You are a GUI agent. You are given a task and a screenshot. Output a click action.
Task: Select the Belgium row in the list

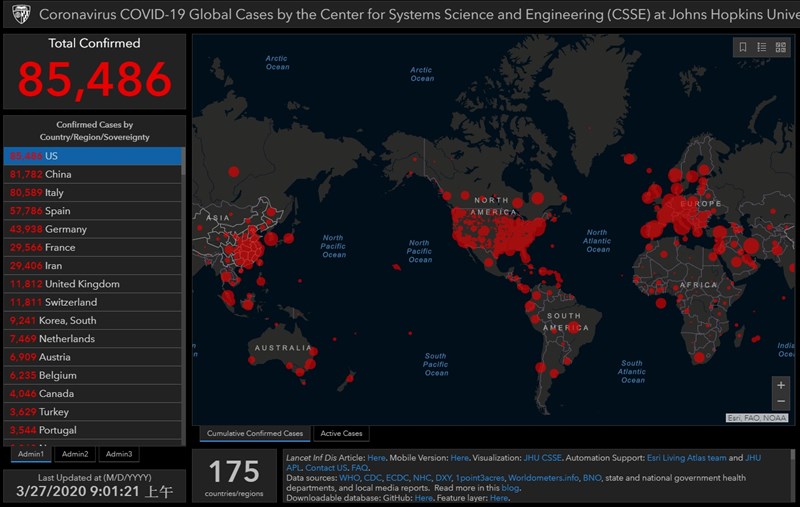click(x=92, y=375)
